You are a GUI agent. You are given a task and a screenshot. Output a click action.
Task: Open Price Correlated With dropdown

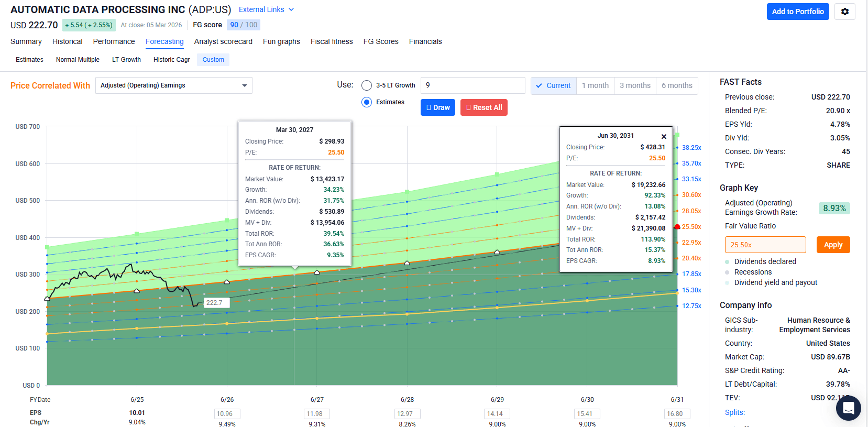point(174,85)
